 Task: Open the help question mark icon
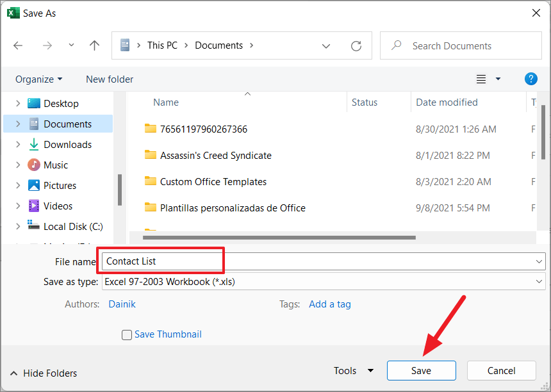pos(530,79)
